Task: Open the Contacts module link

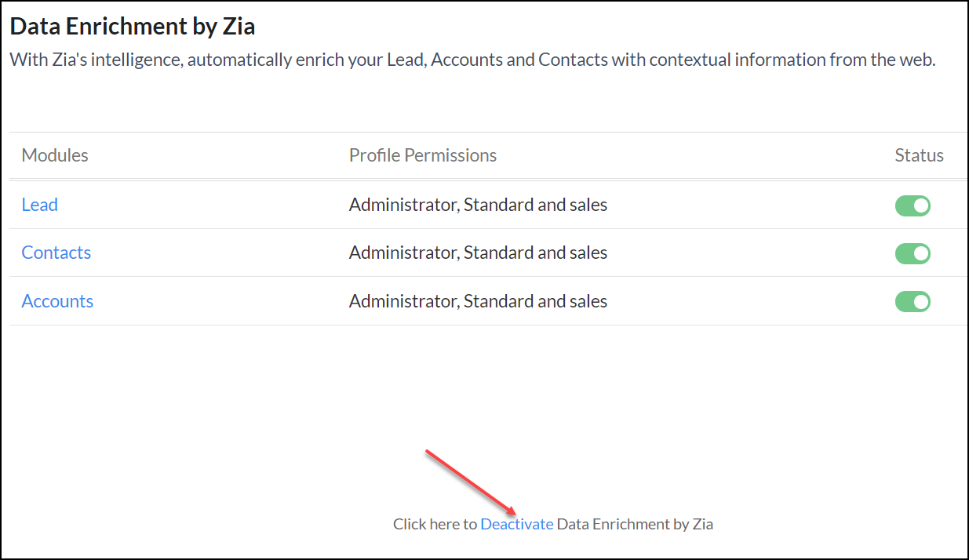Action: 56,253
